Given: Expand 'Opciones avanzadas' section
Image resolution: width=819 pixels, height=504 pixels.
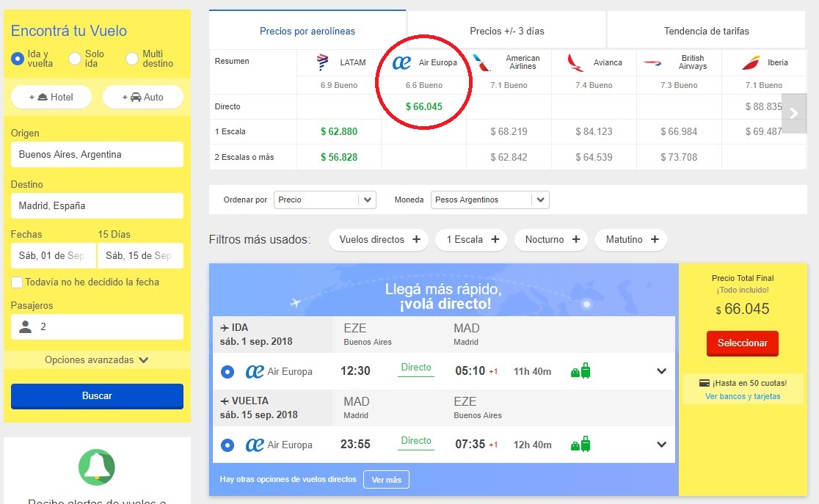Looking at the screenshot, I should tap(97, 360).
